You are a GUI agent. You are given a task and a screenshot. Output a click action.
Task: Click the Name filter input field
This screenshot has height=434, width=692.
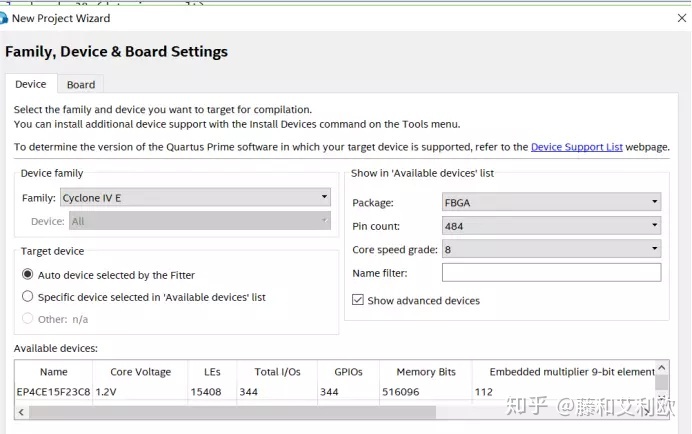coord(551,272)
